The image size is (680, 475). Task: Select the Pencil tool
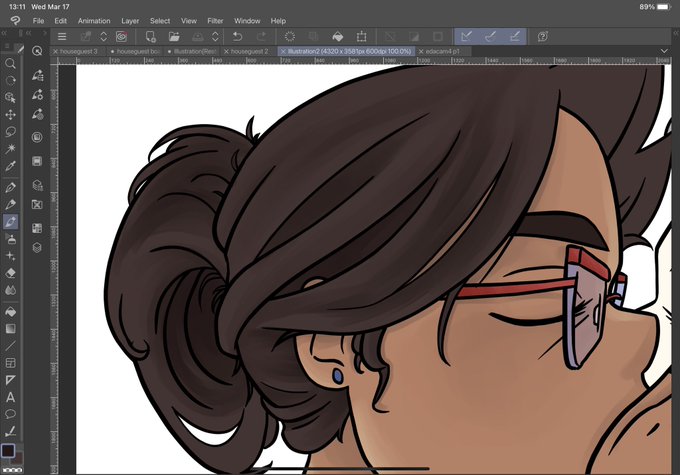click(x=10, y=204)
